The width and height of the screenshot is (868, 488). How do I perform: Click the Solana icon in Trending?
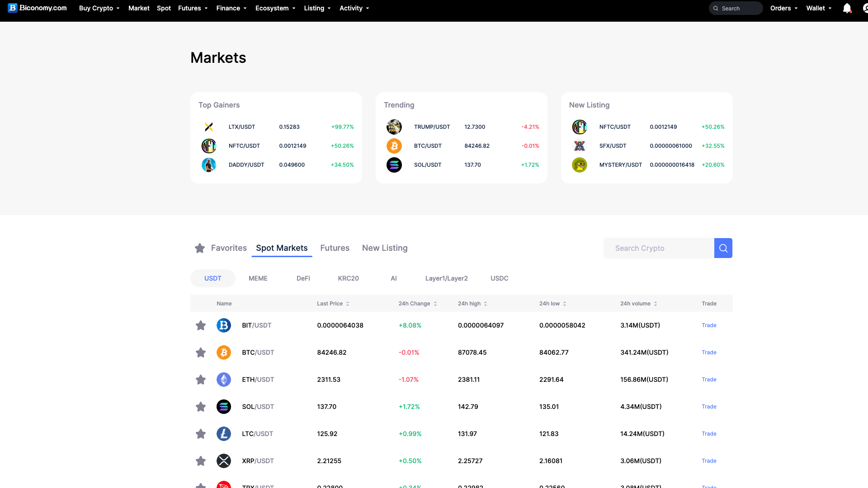pyautogui.click(x=394, y=165)
